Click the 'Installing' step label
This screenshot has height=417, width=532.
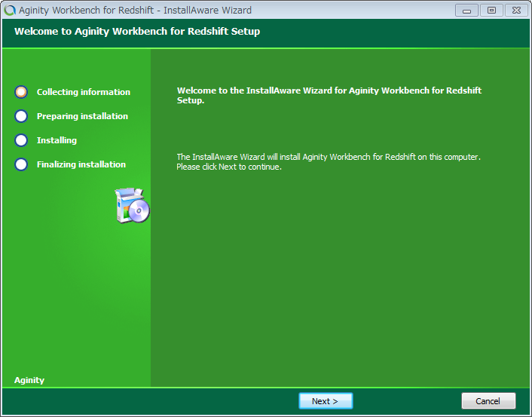[x=57, y=140]
